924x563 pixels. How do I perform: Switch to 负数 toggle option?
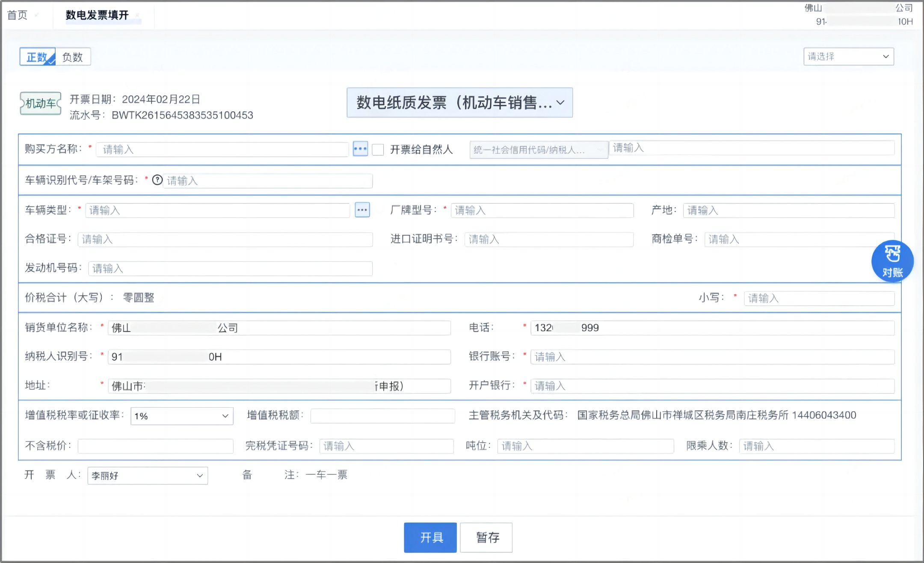73,56
